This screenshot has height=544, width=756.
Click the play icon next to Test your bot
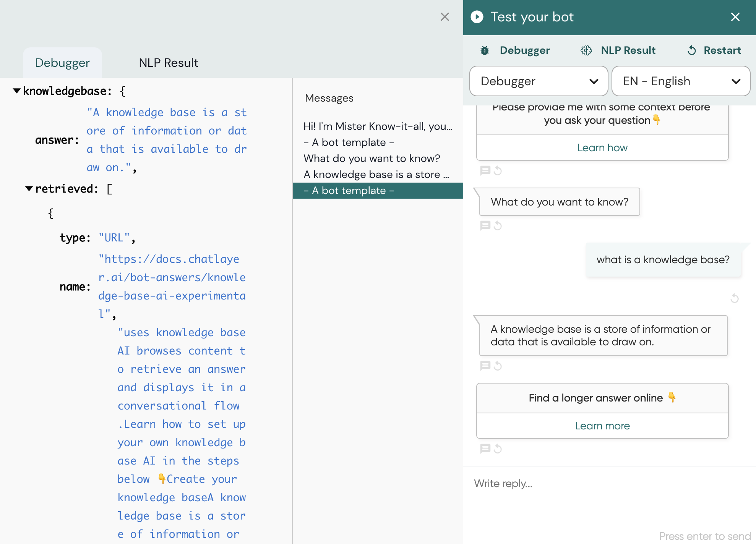coord(476,17)
